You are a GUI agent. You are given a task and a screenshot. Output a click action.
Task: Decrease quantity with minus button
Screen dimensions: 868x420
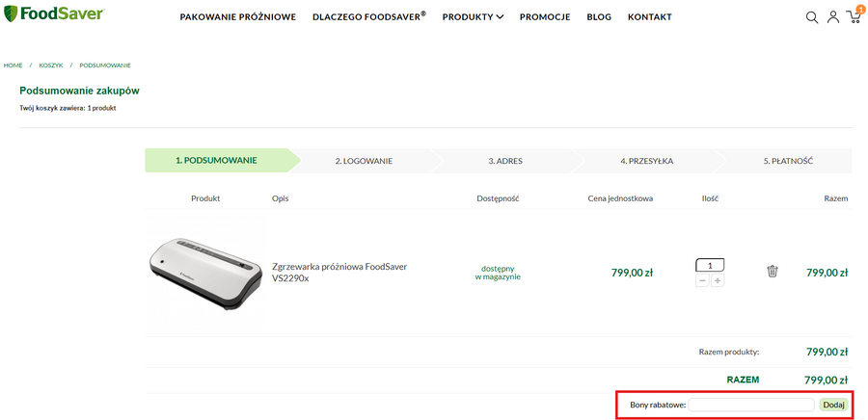[702, 280]
